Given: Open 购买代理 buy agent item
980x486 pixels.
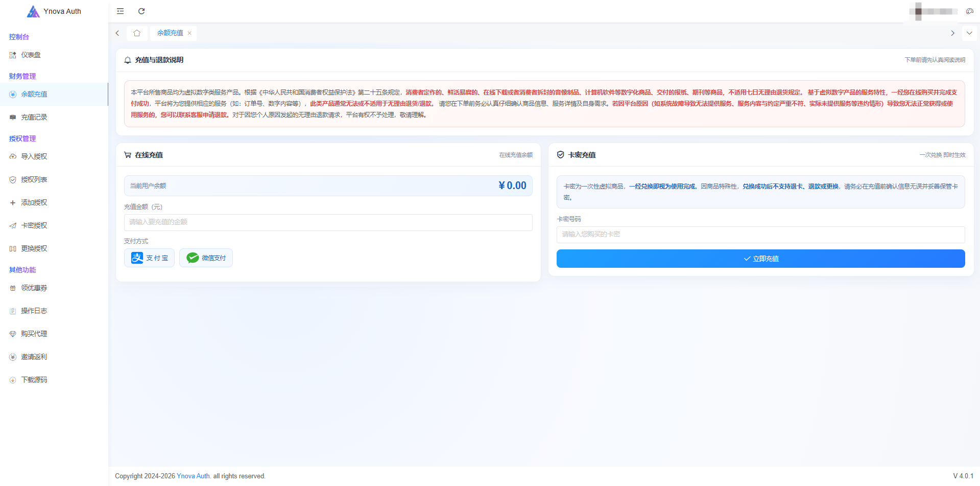Looking at the screenshot, I should pyautogui.click(x=54, y=334).
